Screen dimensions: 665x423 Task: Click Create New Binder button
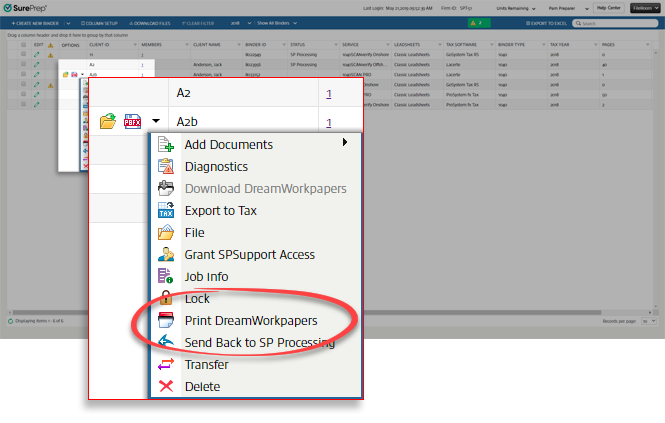click(35, 23)
